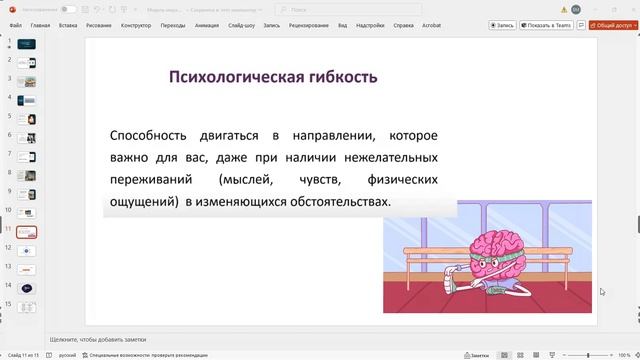Open the Acrobat tab
Image resolution: width=640 pixels, height=360 pixels.
click(x=431, y=25)
